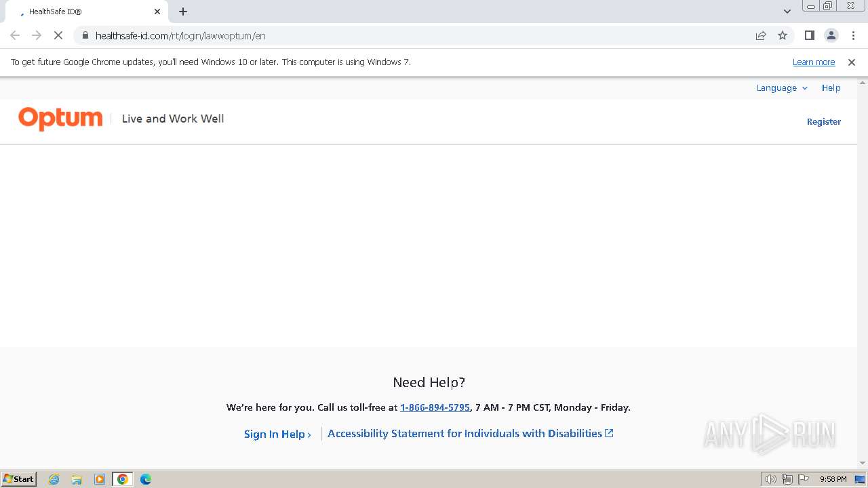Viewport: 868px width, 488px height.
Task: Click the Register link
Action: pos(823,122)
